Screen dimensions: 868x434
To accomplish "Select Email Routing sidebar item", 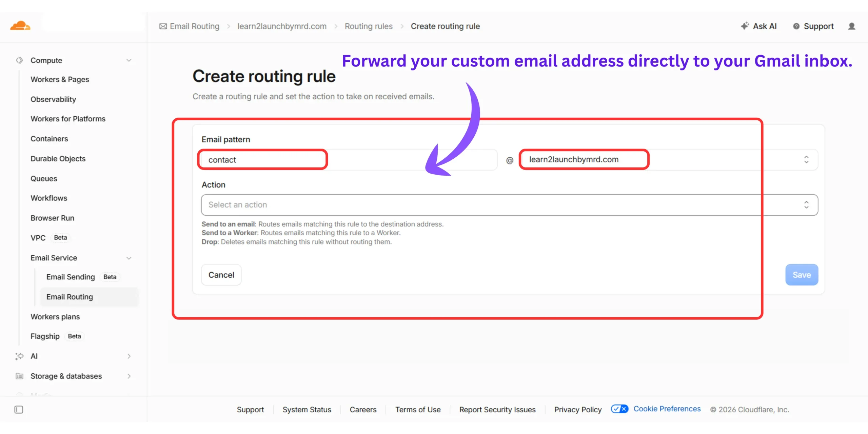I will click(90, 297).
